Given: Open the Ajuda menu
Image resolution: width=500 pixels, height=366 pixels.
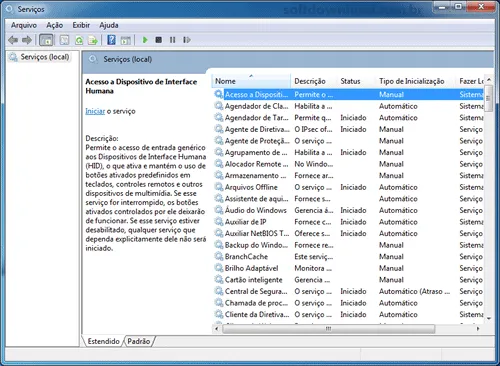Looking at the screenshot, I should (109, 25).
